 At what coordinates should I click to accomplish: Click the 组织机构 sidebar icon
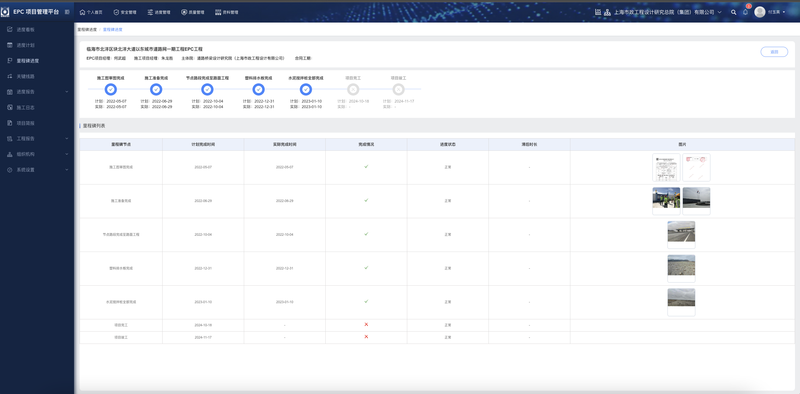(10, 154)
